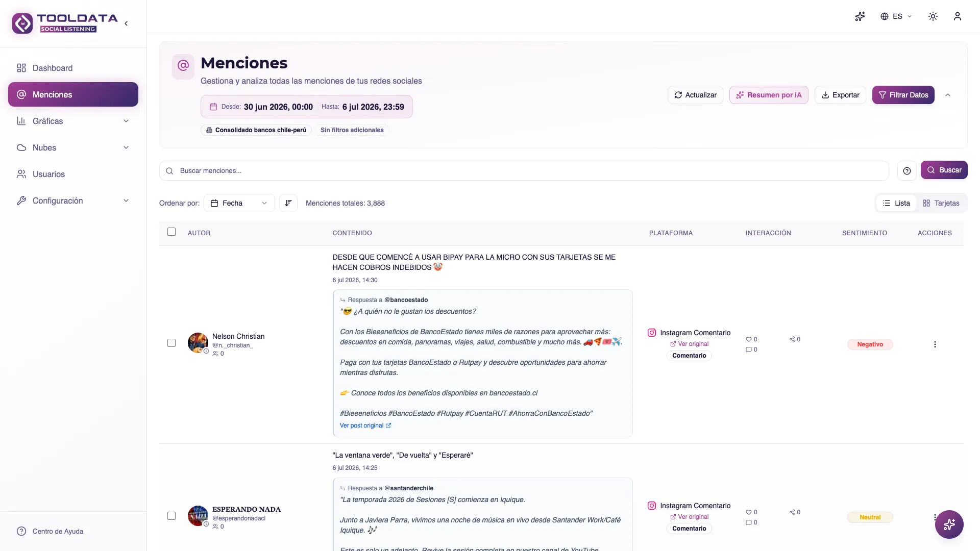This screenshot has width=980, height=551.
Task: Click the Exportar button
Action: tap(840, 95)
